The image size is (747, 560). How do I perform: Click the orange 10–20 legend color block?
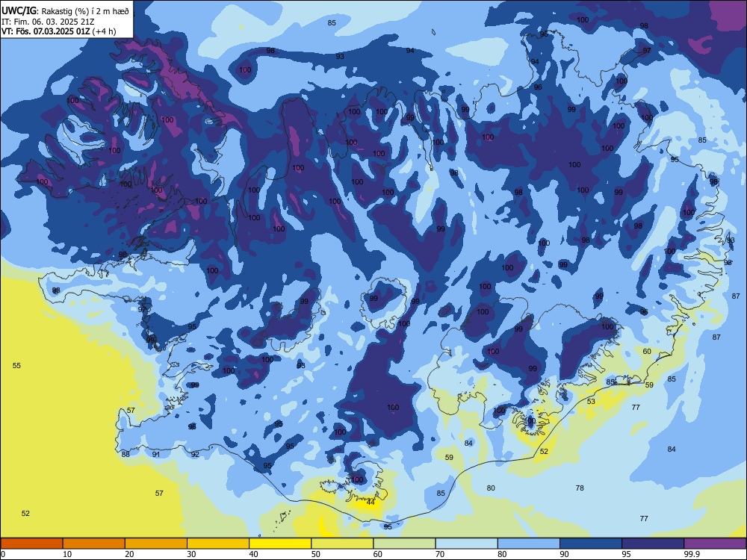pos(94,544)
